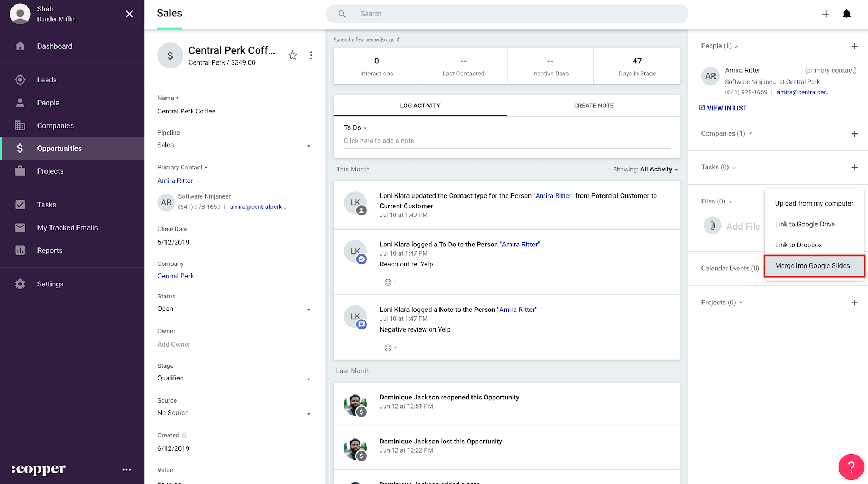Click the plus icon in top bar

(826, 14)
